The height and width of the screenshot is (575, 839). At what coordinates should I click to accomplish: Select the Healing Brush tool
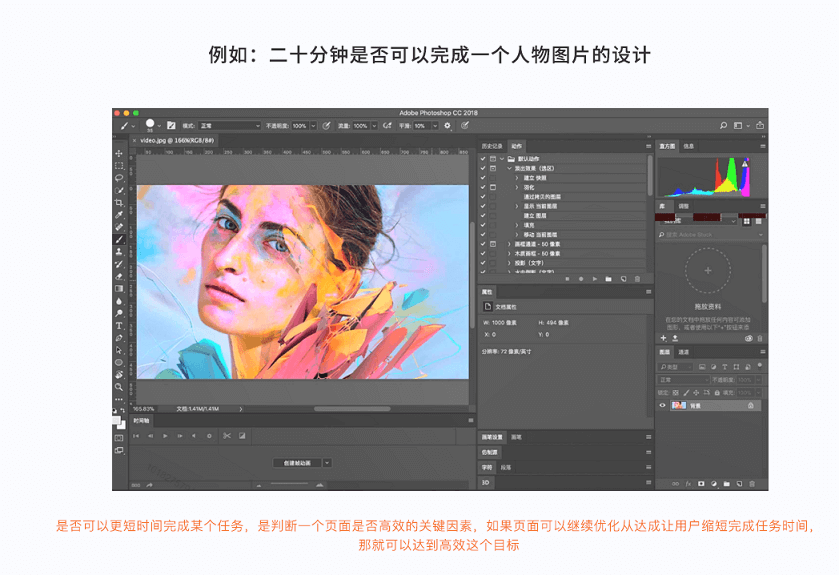[x=119, y=227]
